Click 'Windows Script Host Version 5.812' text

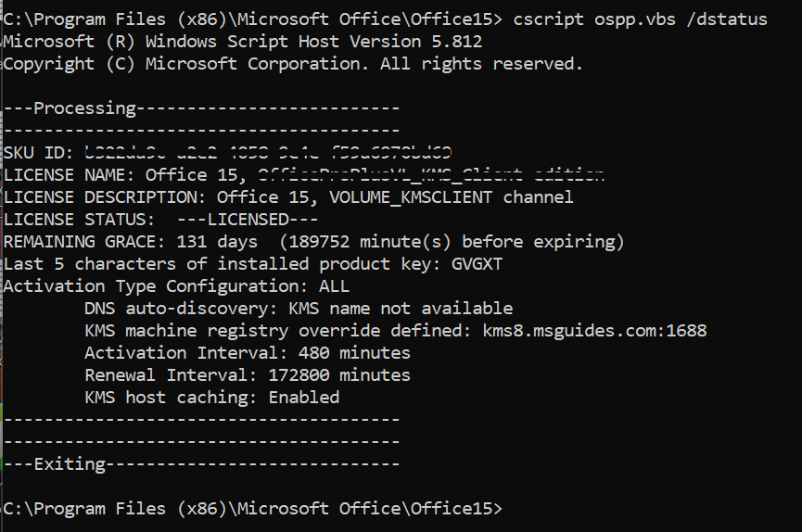pyautogui.click(x=313, y=42)
